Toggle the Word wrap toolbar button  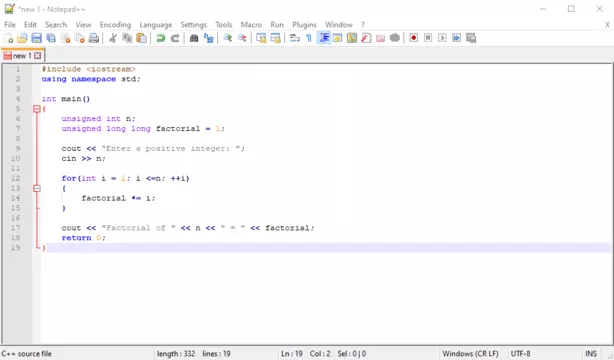pyautogui.click(x=294, y=38)
